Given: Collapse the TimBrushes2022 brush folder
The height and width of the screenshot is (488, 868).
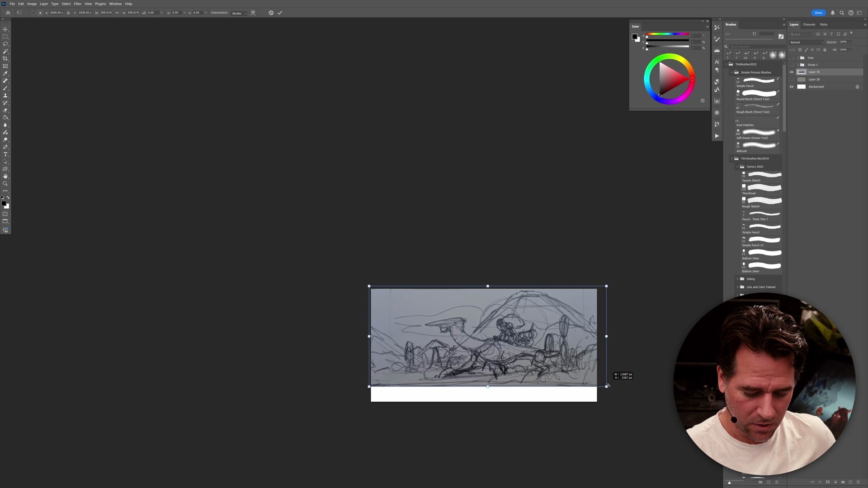Looking at the screenshot, I should [x=727, y=64].
